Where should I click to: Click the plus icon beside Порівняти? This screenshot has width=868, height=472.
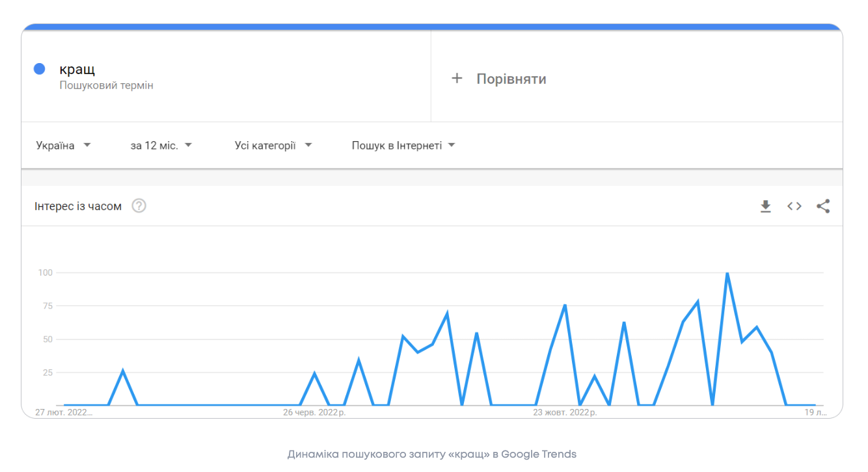click(457, 79)
